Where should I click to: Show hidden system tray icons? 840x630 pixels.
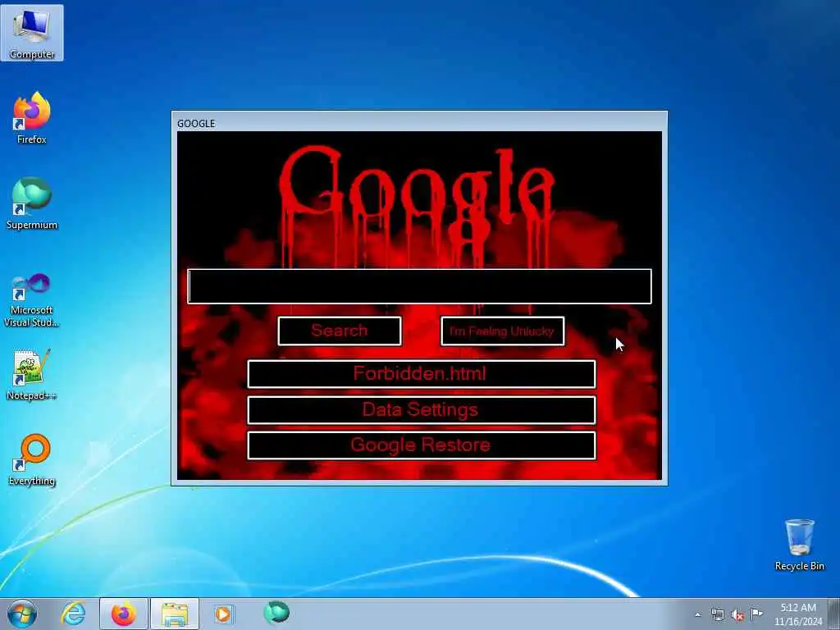(x=697, y=614)
